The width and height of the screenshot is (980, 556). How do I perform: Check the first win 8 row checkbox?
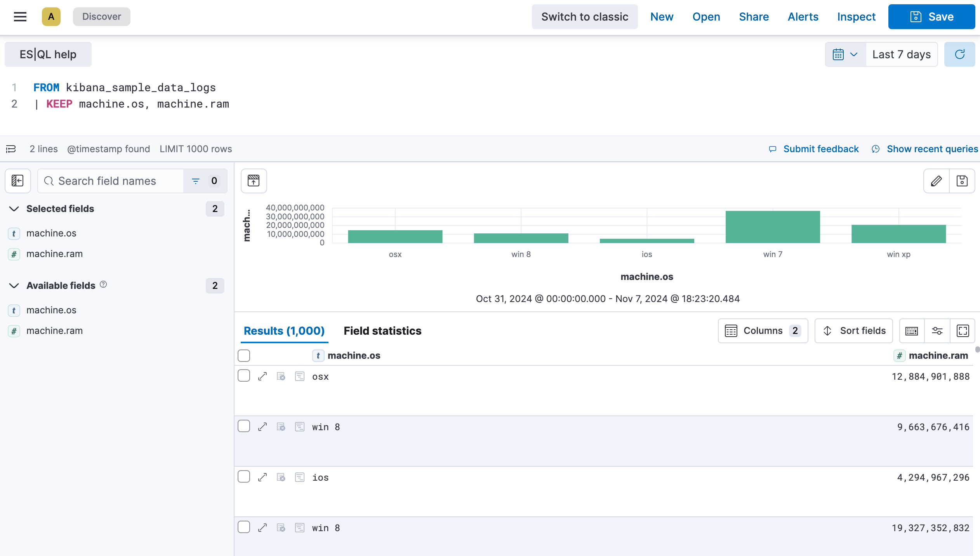click(x=244, y=426)
